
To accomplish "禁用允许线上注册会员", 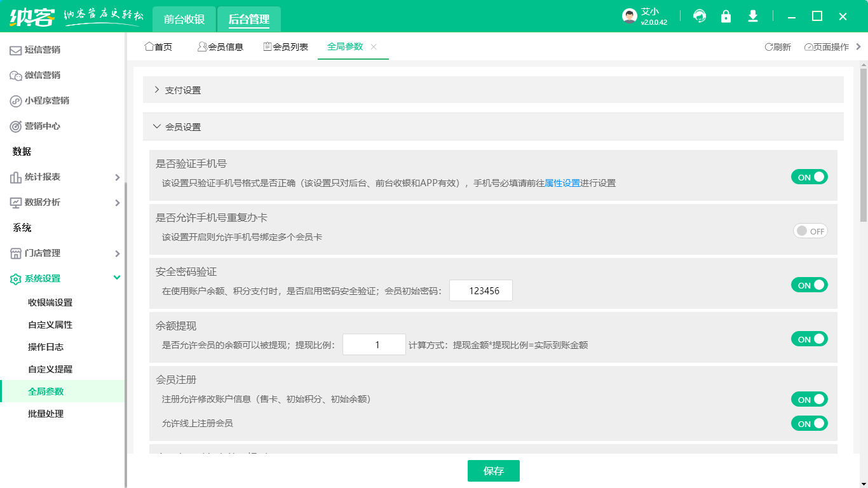I will click(x=809, y=423).
